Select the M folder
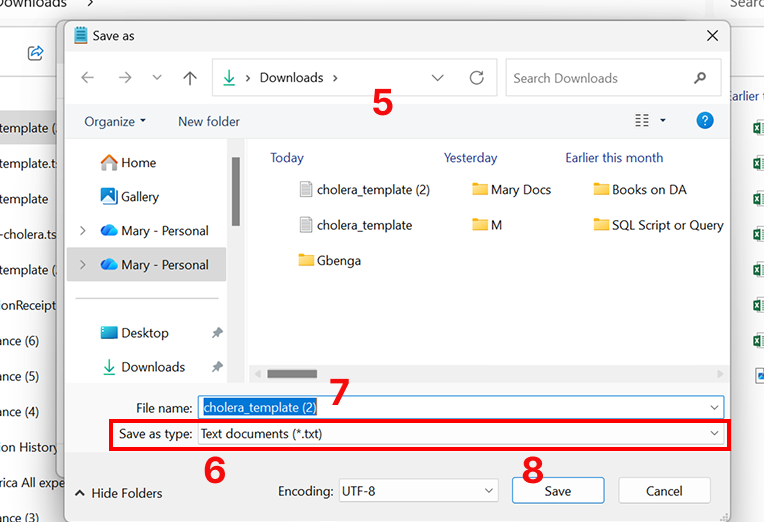This screenshot has width=764, height=522. point(487,225)
